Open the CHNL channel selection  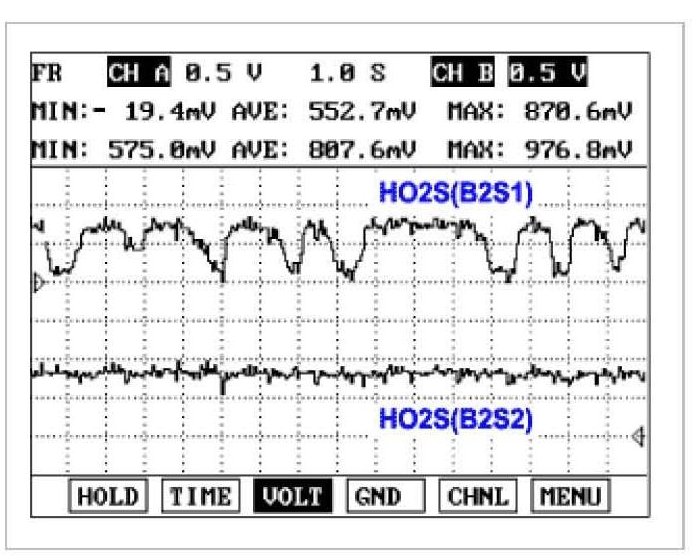click(x=478, y=496)
